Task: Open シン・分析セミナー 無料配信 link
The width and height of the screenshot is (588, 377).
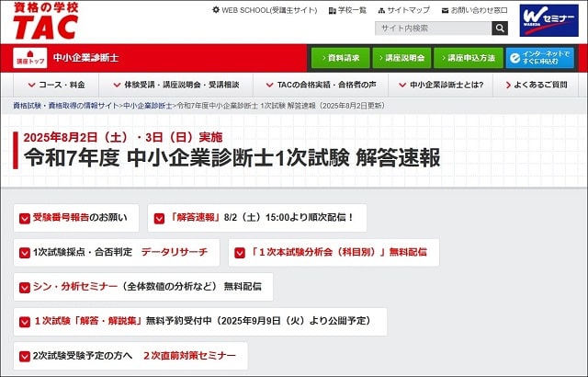Action: pos(143,287)
